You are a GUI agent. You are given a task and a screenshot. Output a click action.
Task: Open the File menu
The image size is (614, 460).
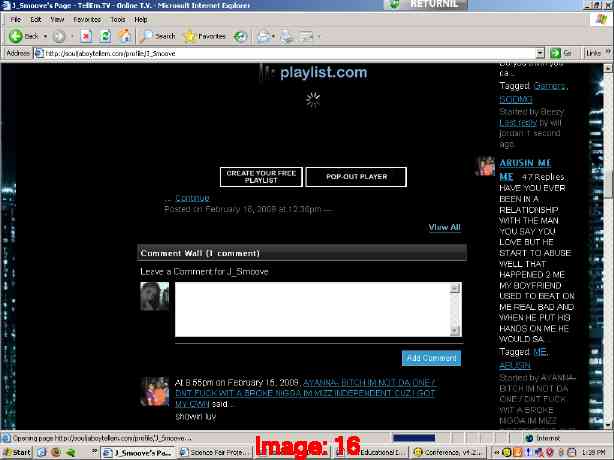click(x=16, y=19)
